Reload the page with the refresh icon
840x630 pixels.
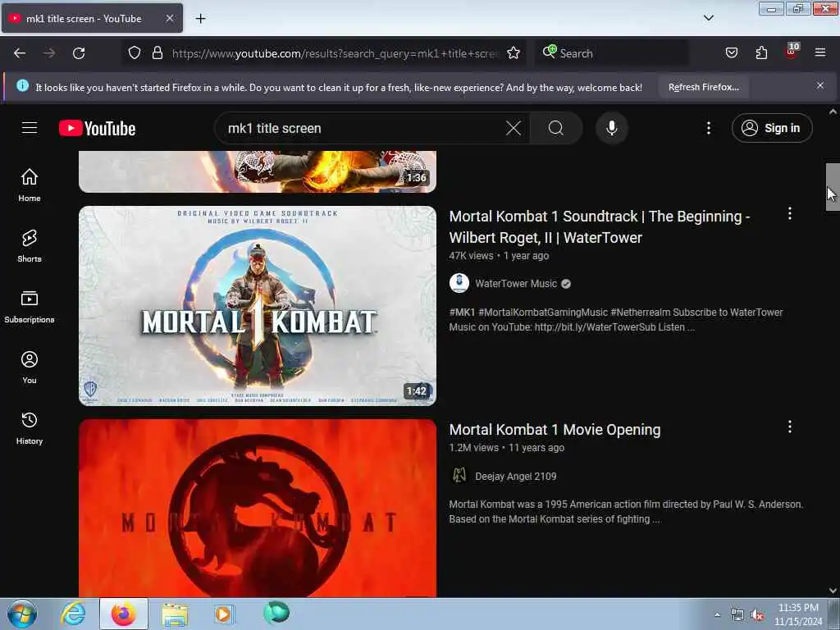pos(79,53)
